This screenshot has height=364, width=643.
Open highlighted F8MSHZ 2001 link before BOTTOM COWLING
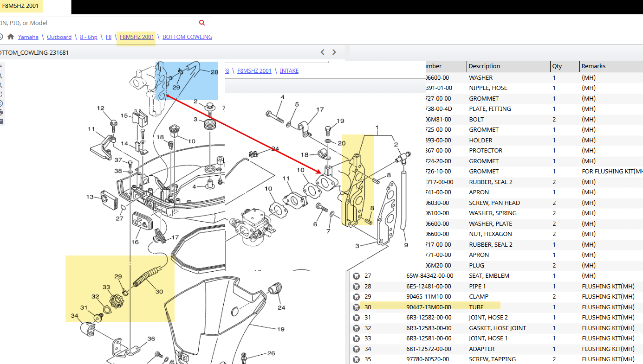coord(137,37)
